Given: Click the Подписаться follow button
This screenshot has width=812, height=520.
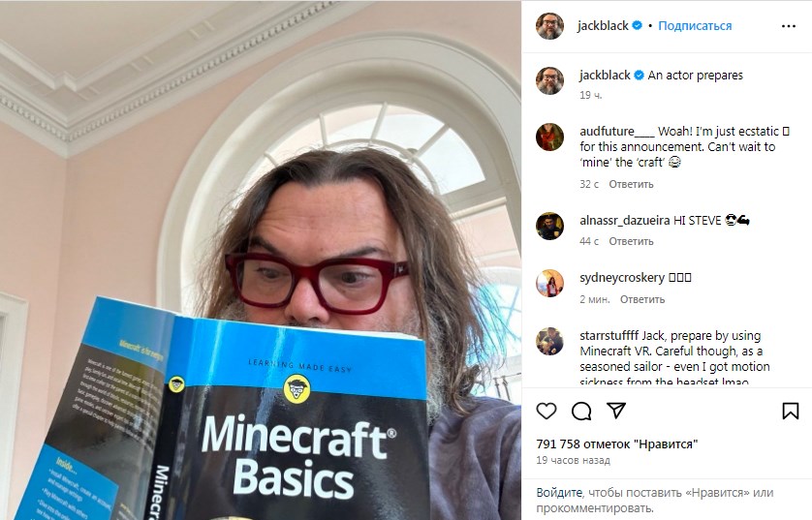Looking at the screenshot, I should 695,26.
